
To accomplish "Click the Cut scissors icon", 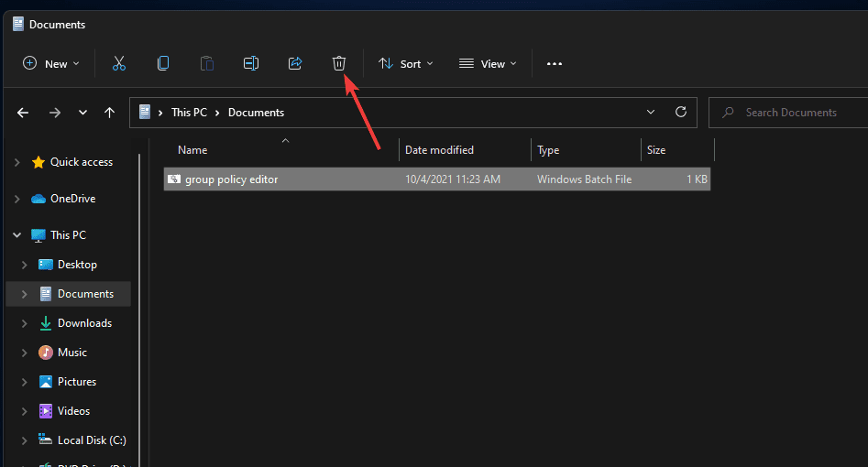I will point(118,63).
